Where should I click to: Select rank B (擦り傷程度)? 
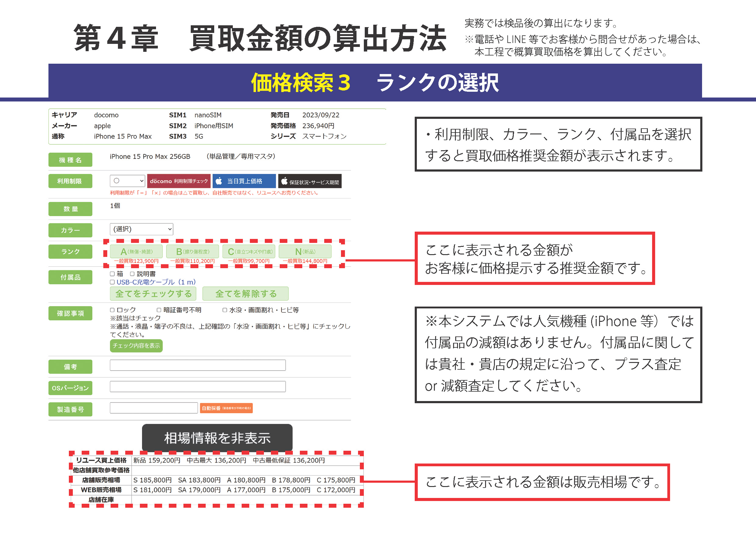tap(192, 251)
